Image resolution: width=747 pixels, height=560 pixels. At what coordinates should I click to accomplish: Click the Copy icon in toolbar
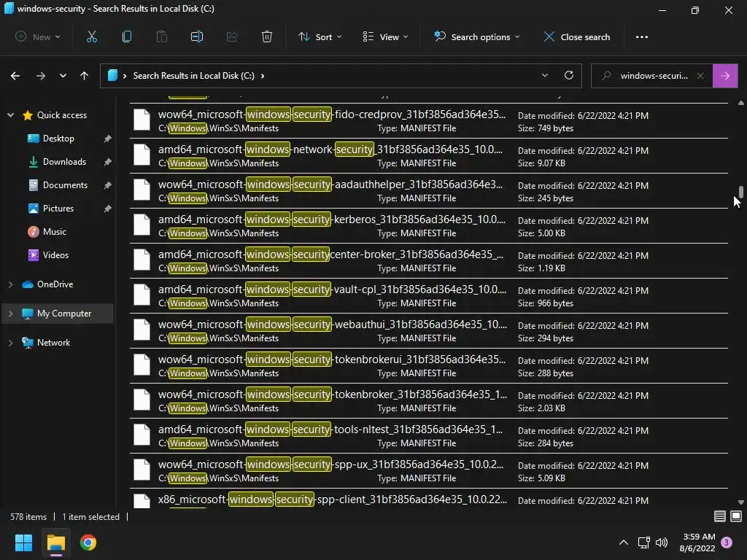127,36
